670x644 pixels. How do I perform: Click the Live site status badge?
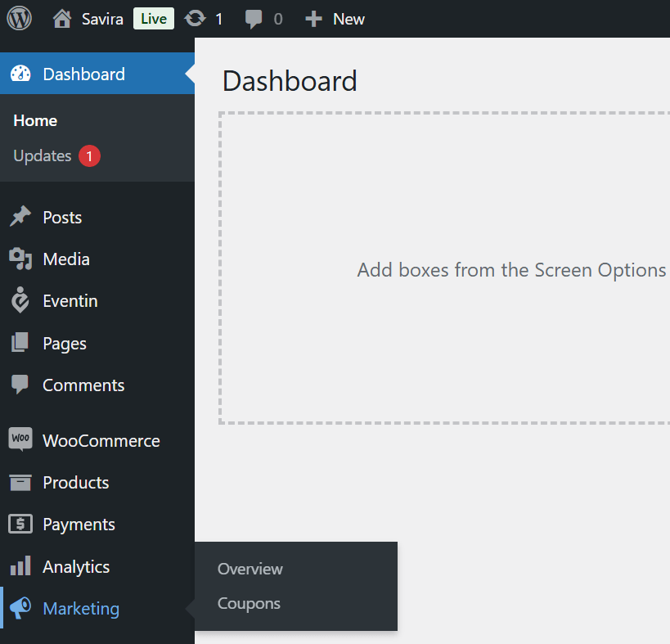[154, 19]
